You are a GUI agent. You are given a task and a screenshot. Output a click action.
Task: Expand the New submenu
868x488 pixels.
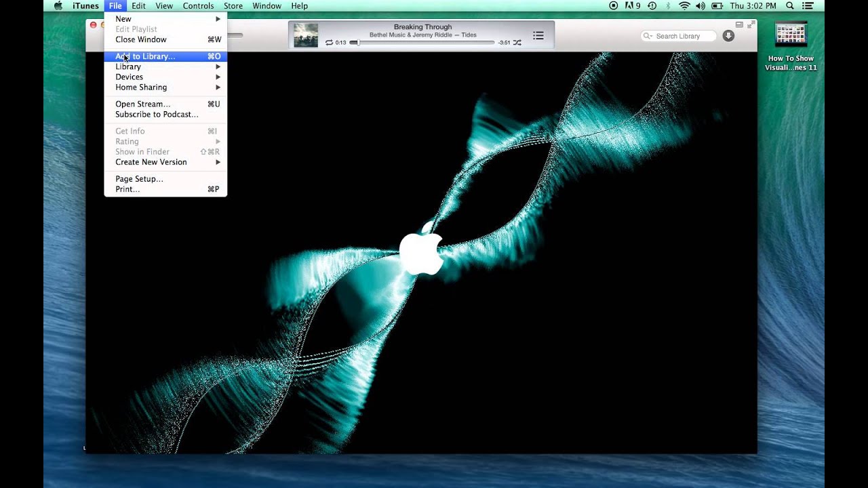coord(165,19)
